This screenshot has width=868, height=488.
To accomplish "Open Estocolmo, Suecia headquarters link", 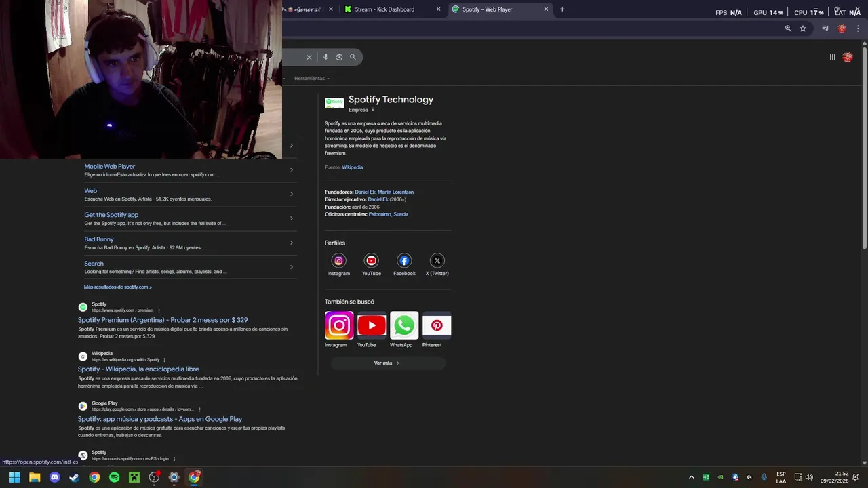I will coord(389,215).
